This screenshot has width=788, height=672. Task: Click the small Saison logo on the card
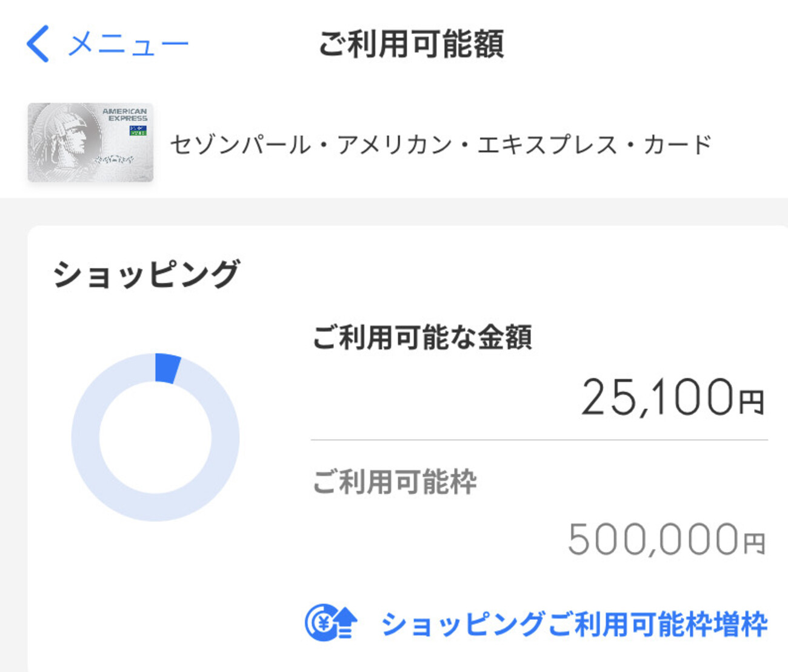click(138, 130)
